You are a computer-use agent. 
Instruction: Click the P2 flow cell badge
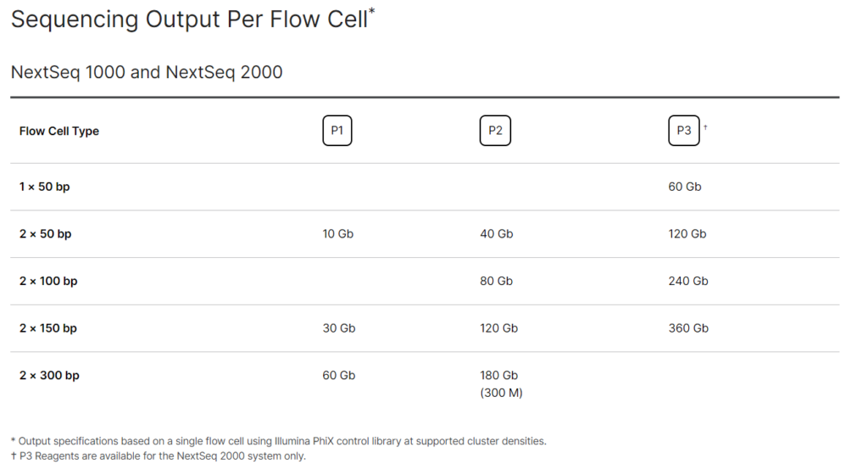coord(496,131)
